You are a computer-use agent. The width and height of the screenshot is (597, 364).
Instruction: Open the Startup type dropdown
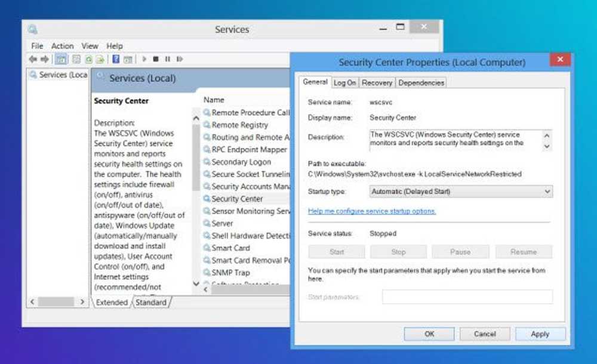(x=461, y=192)
